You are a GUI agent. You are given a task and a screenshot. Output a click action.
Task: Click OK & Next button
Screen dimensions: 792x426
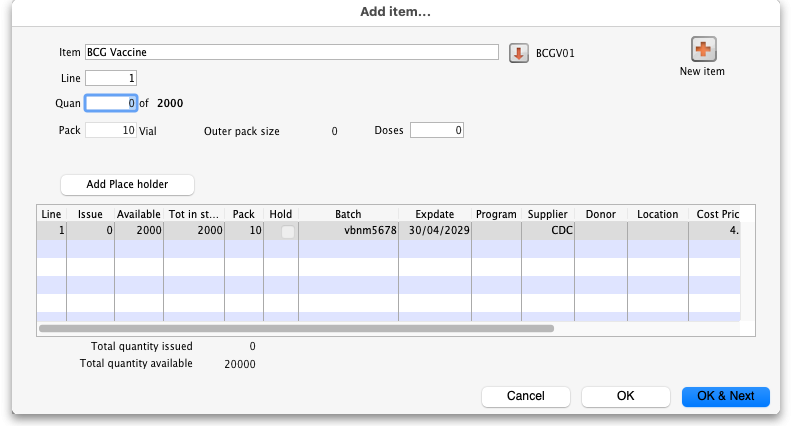click(x=726, y=396)
